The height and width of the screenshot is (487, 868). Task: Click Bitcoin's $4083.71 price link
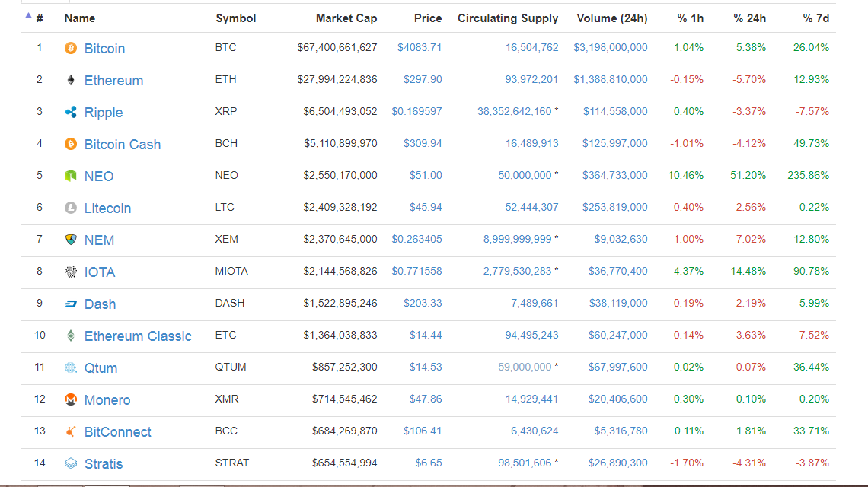click(x=420, y=47)
